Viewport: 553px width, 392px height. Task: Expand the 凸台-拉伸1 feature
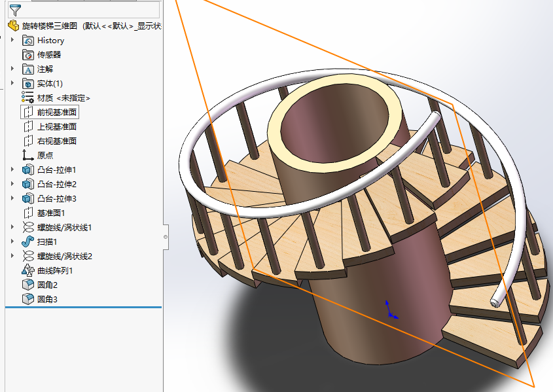tap(12, 169)
